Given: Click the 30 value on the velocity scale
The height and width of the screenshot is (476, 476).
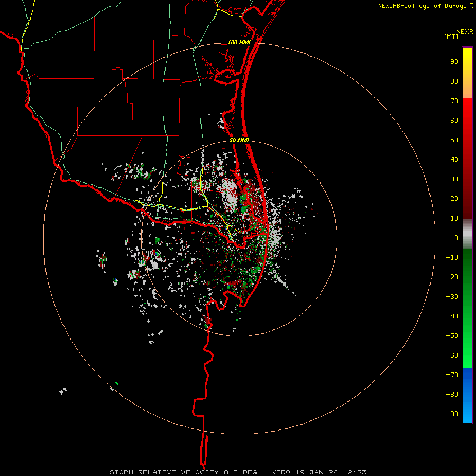Looking at the screenshot, I should (454, 179).
